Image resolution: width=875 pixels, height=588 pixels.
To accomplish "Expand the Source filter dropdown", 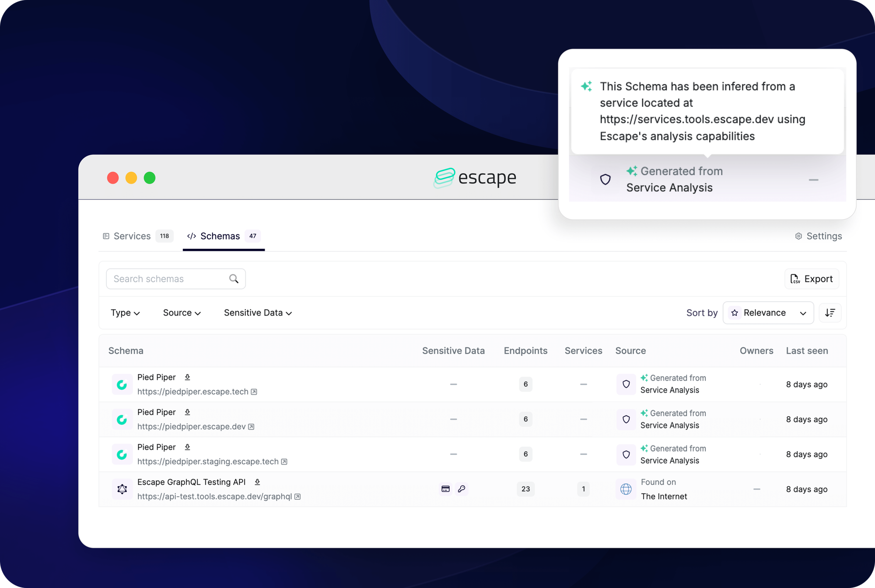I will (182, 313).
